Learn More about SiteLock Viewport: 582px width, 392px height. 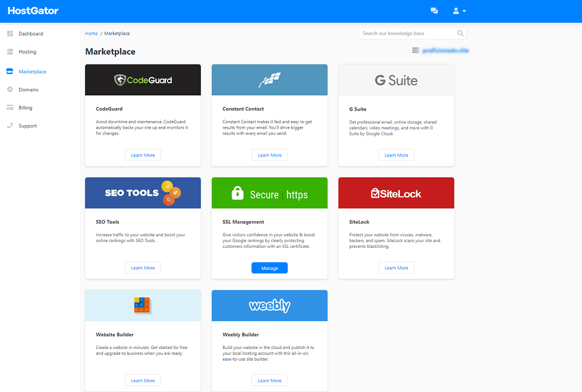click(396, 268)
